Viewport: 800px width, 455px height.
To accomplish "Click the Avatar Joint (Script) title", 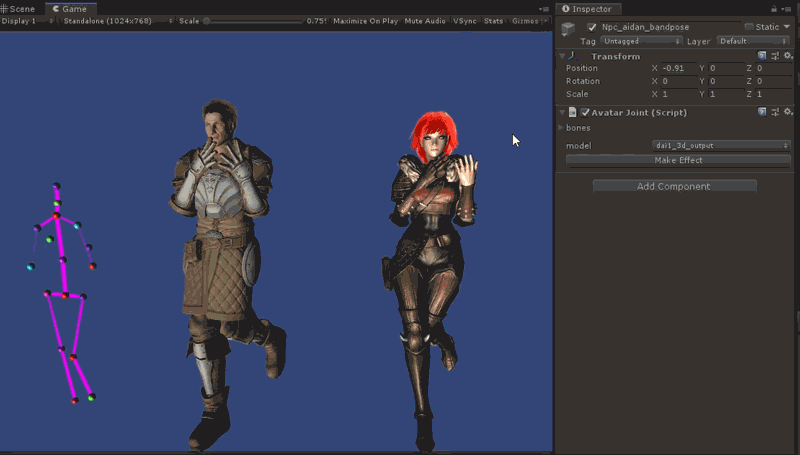I will coord(639,112).
